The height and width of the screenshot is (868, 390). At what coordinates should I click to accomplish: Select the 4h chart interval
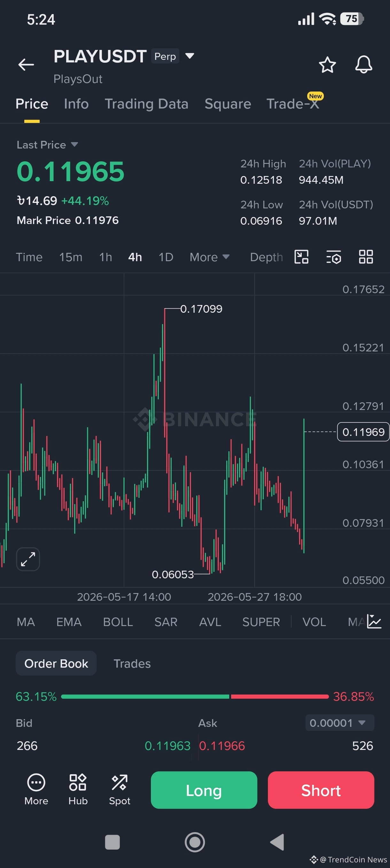(x=135, y=257)
